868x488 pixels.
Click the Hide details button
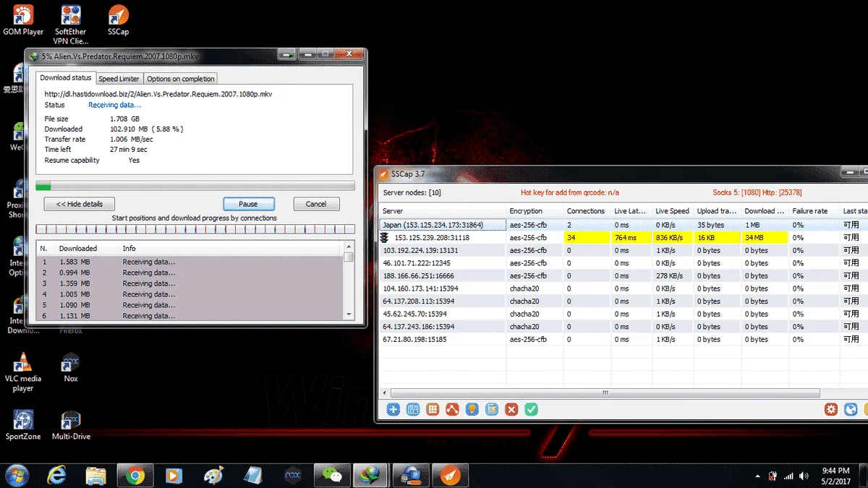point(79,204)
